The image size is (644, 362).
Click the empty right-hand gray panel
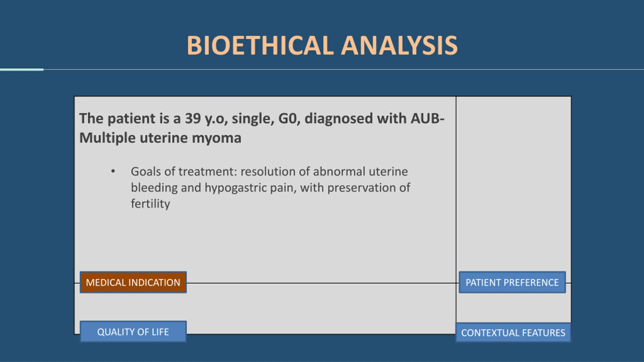tap(513, 184)
